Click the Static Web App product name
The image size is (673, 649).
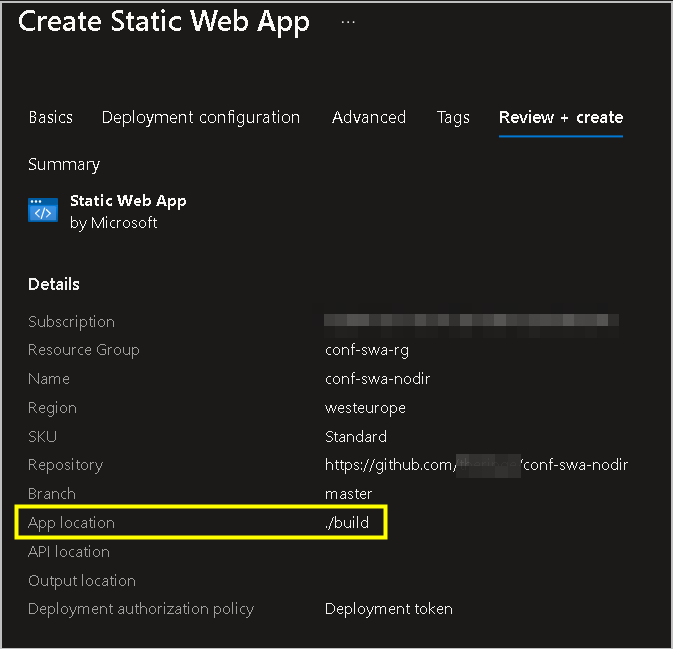point(128,200)
